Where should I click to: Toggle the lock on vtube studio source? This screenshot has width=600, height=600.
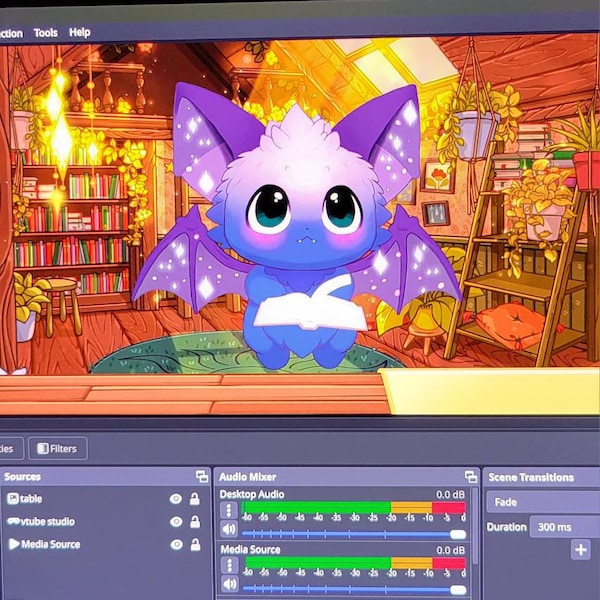click(x=195, y=522)
